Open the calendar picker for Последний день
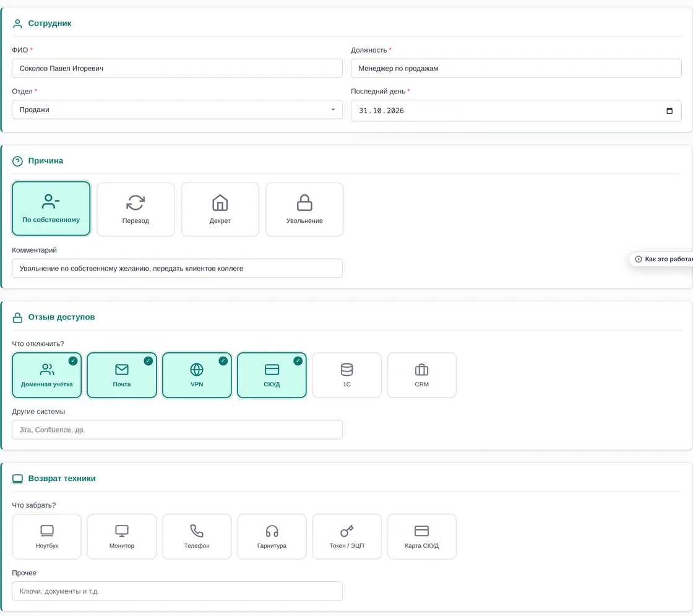Image resolution: width=693 pixels, height=616 pixels. tap(669, 111)
